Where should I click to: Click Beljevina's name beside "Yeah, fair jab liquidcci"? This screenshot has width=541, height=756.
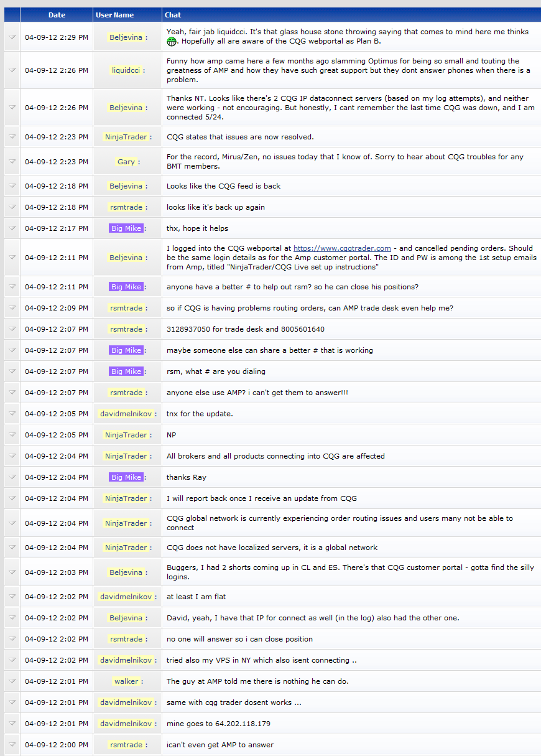tap(126, 37)
